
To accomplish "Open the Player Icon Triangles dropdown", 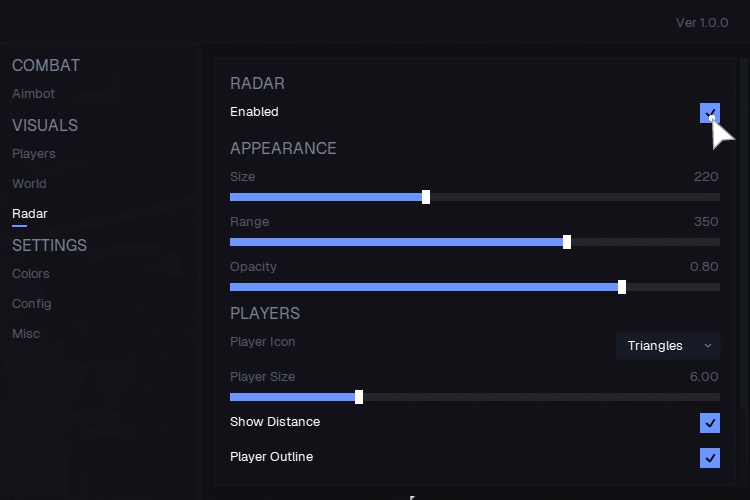I will click(x=667, y=346).
